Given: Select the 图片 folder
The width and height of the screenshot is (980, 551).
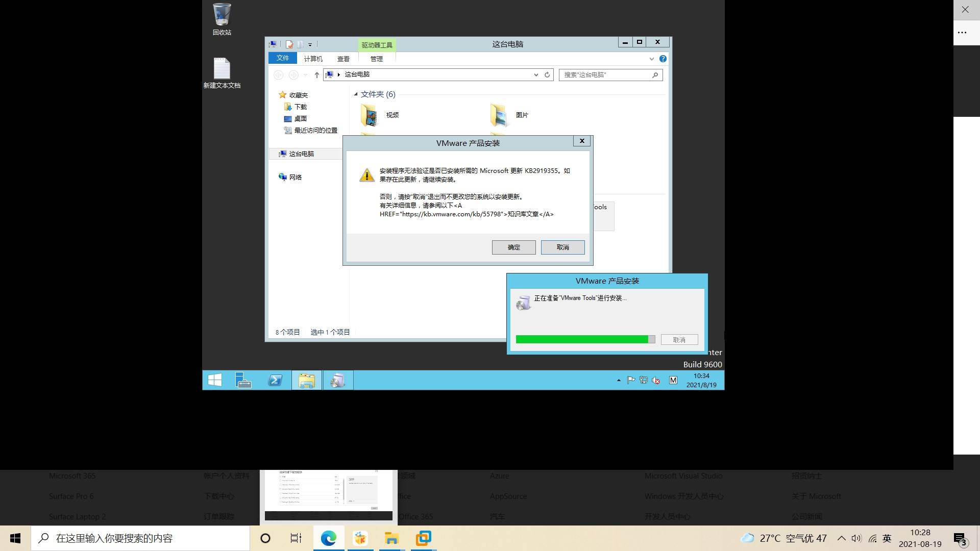Looking at the screenshot, I should point(509,115).
